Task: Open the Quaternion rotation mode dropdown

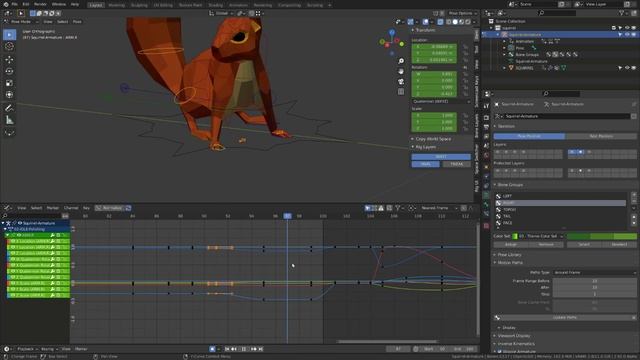Action: pyautogui.click(x=441, y=101)
